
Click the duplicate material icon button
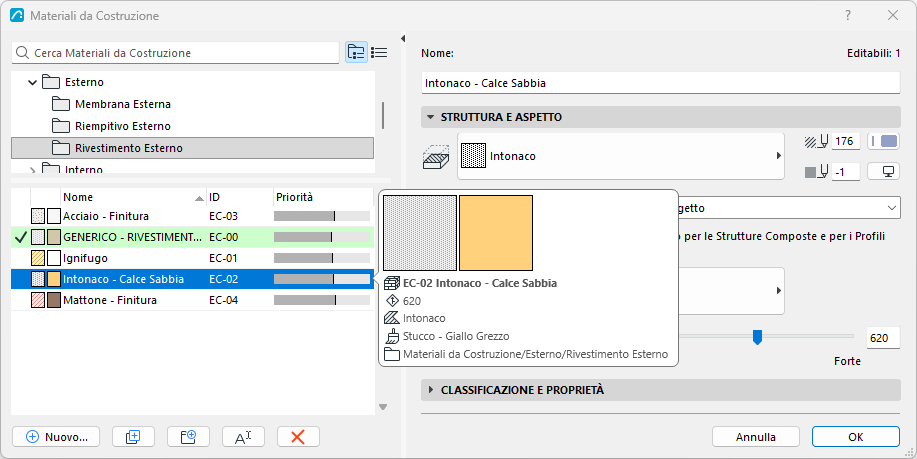(x=133, y=437)
